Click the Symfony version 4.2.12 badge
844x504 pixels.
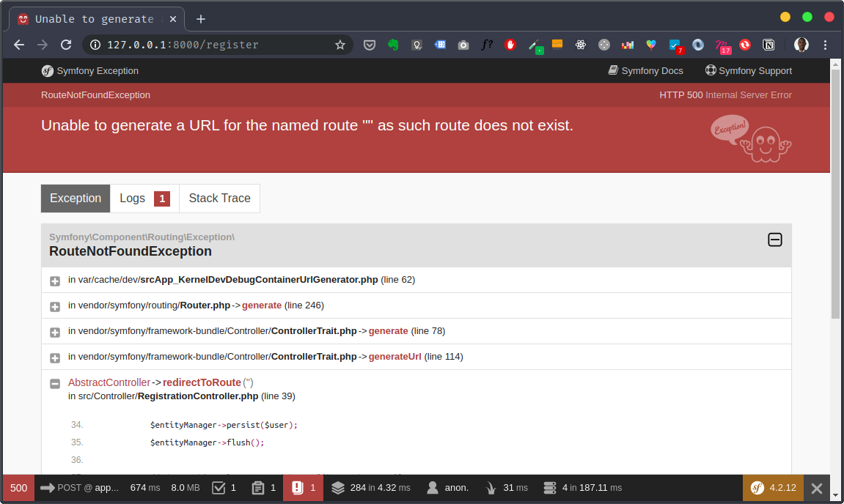[x=773, y=488]
